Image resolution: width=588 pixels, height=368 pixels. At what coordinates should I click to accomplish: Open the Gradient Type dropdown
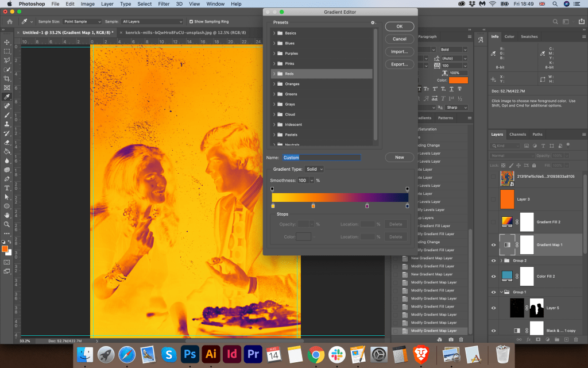click(315, 169)
